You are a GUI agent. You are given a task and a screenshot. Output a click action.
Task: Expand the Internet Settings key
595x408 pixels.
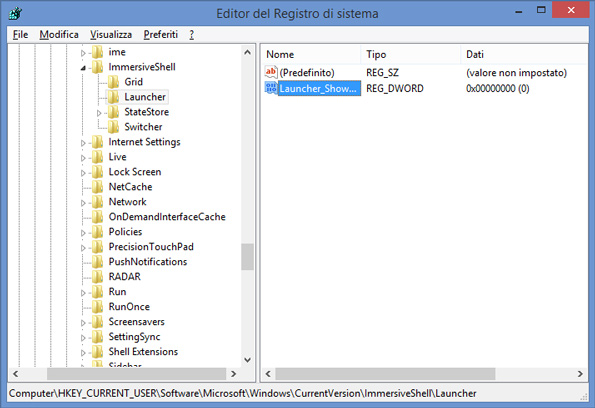pos(83,143)
